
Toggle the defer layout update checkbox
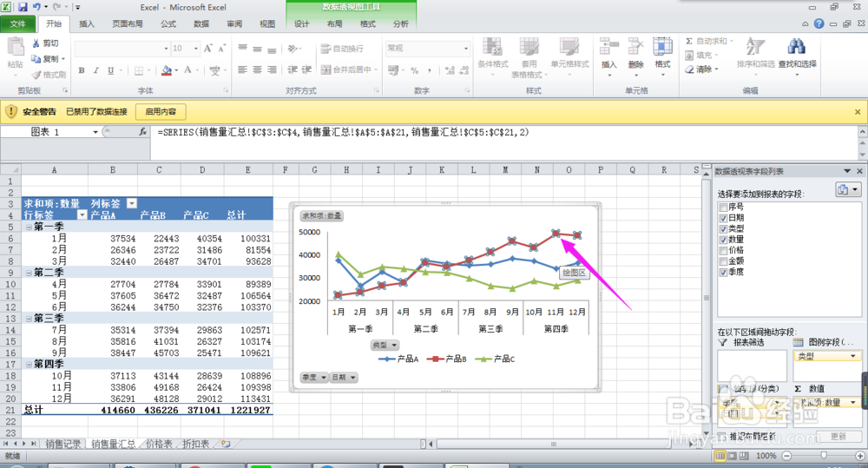click(722, 437)
